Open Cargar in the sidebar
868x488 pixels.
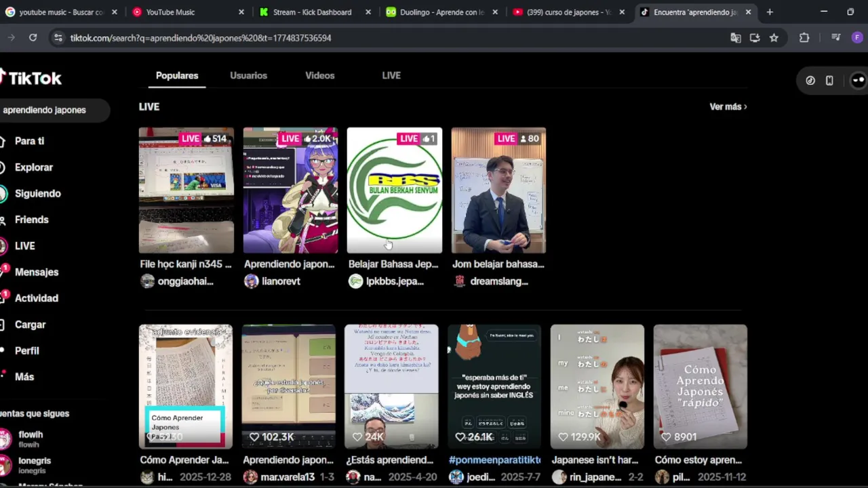point(30,325)
